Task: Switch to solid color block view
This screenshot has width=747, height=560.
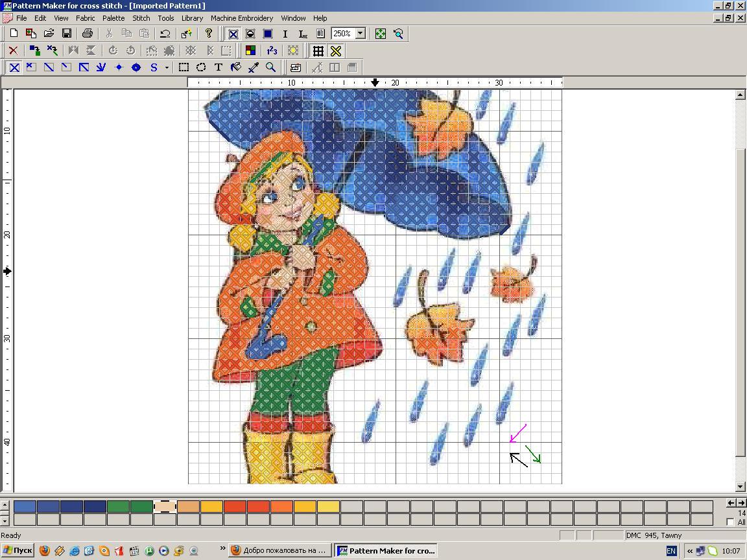Action: click(x=268, y=34)
